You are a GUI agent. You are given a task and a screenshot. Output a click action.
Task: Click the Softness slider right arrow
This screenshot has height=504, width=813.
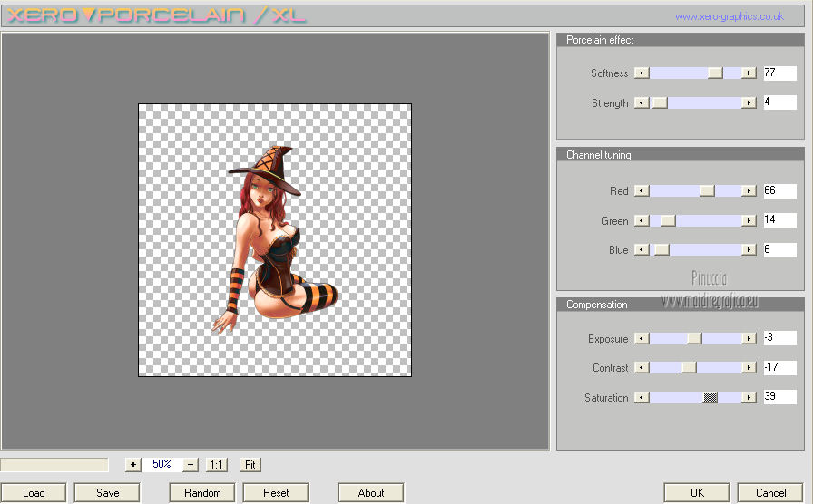[x=749, y=73]
